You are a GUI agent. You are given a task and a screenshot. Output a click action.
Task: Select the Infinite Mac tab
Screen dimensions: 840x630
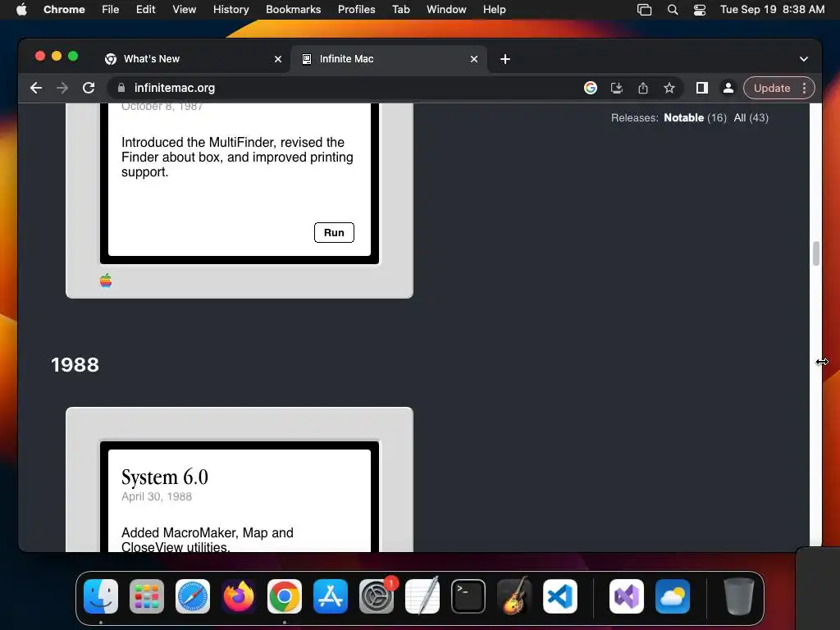(x=388, y=59)
